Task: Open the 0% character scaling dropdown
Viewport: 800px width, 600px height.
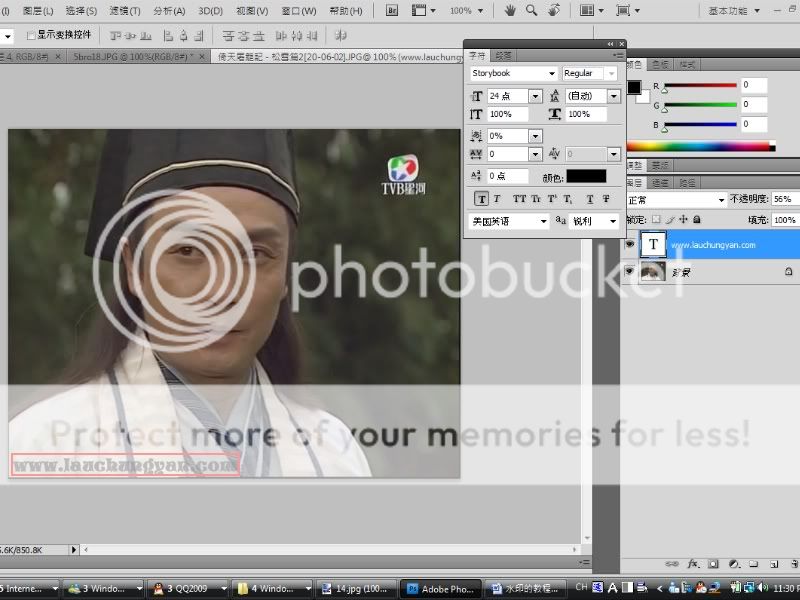Action: [x=535, y=136]
